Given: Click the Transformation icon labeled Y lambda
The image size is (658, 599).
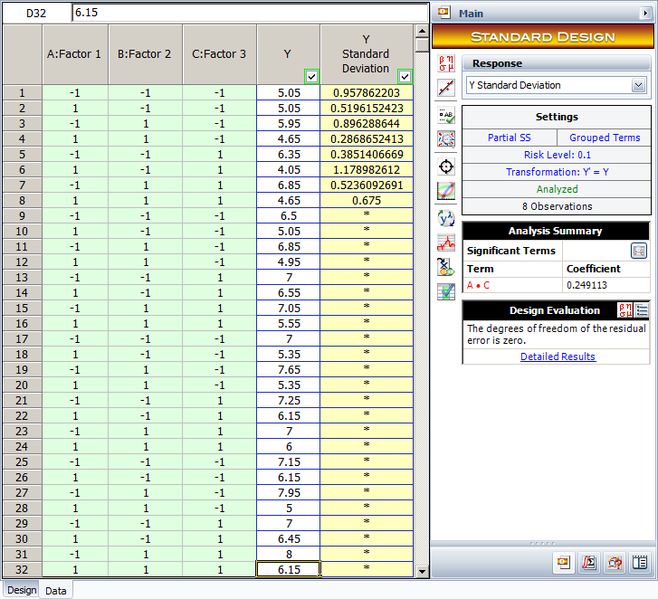Looking at the screenshot, I should [447, 217].
